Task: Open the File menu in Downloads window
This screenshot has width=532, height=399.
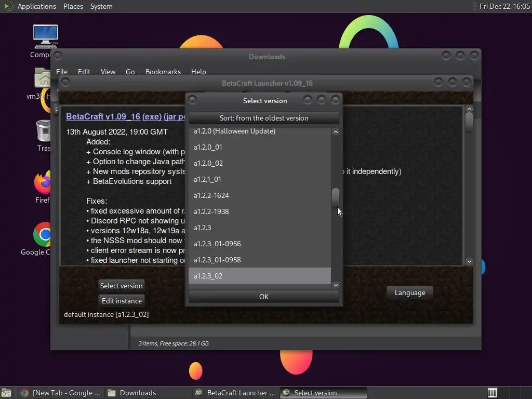Action: [62, 72]
